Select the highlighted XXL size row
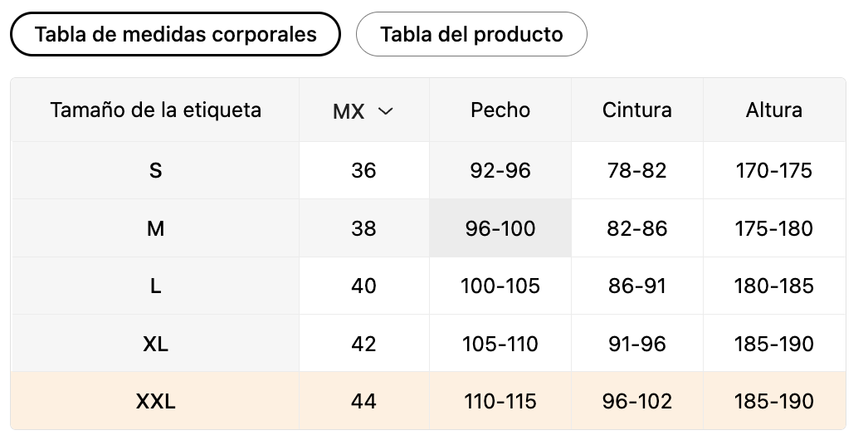The width and height of the screenshot is (868, 445). pos(428,401)
